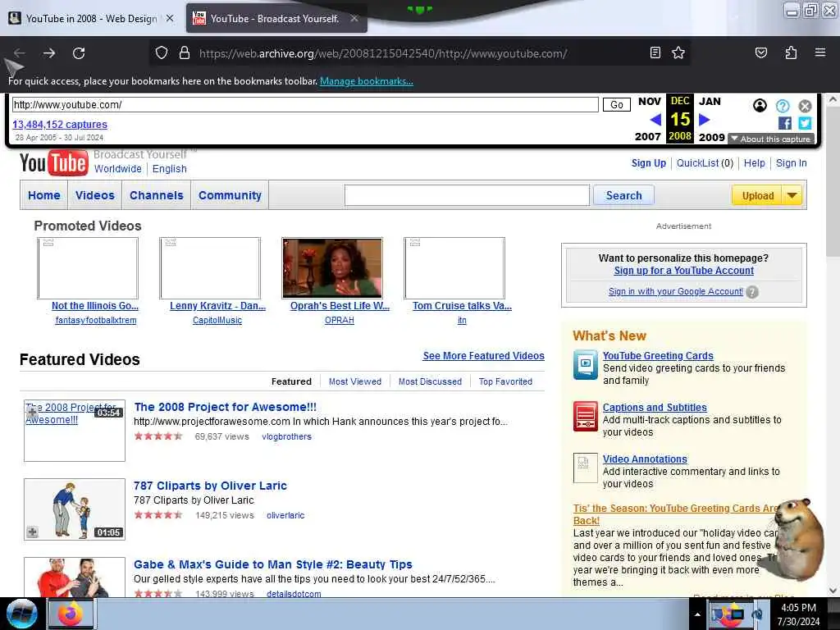Click the YouTube Search button
840x630 pixels.
(x=623, y=195)
